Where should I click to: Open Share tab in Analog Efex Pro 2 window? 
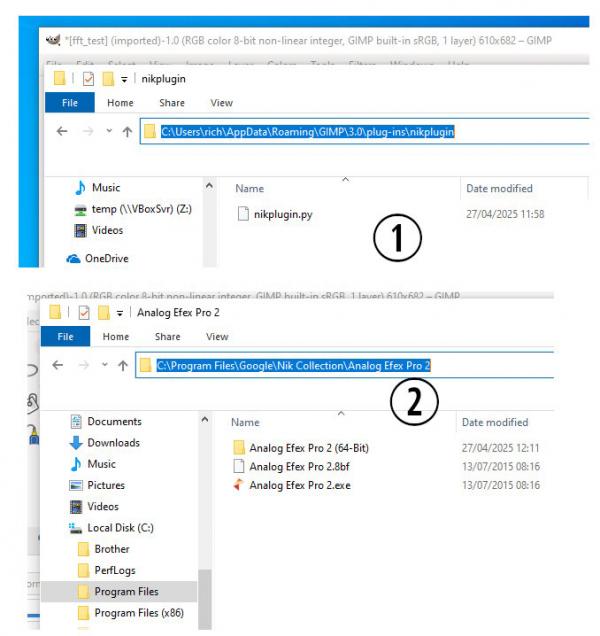click(168, 336)
